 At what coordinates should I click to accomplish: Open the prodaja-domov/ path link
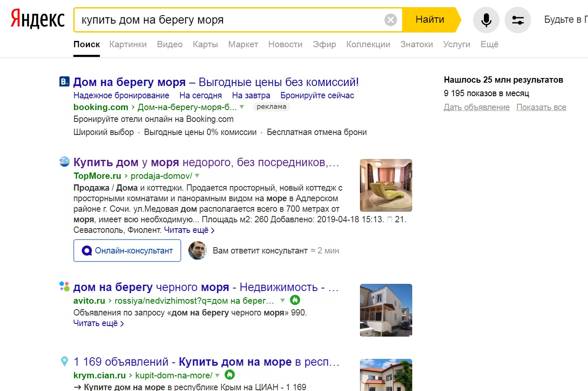click(x=161, y=175)
